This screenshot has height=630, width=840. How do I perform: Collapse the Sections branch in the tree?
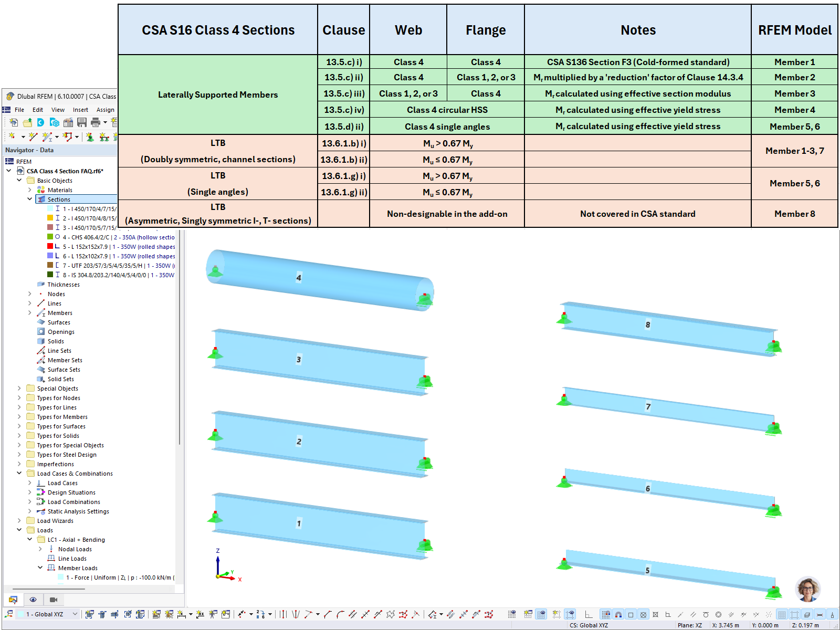pos(30,199)
